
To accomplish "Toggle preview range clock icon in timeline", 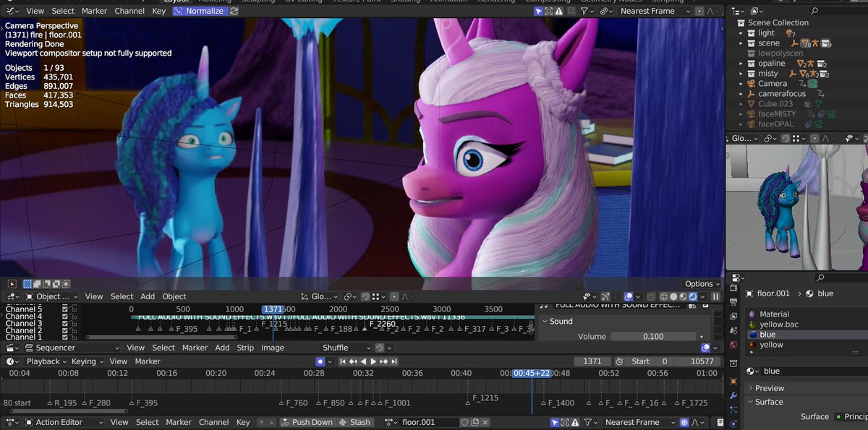I will (x=619, y=361).
